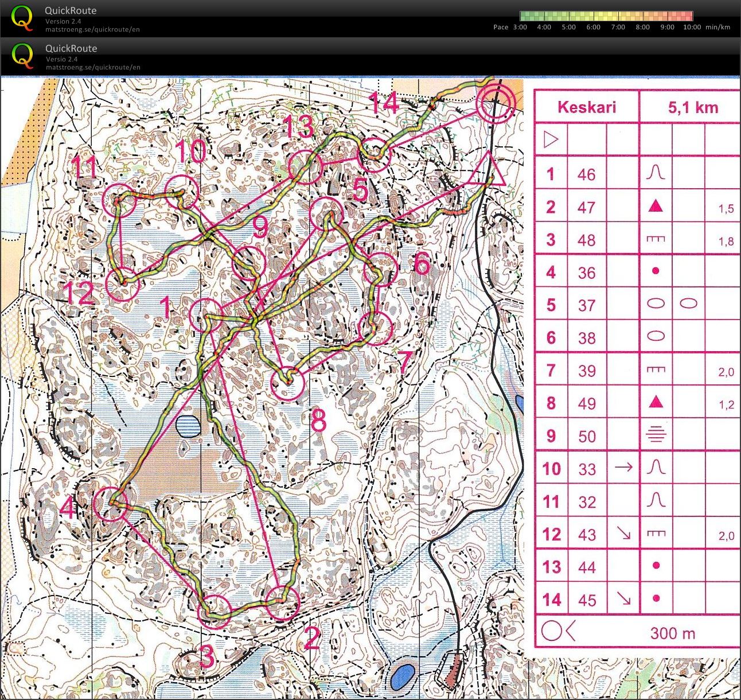Click the dot symbol in row 4
Screen dimensions: 741x700
[656, 271]
